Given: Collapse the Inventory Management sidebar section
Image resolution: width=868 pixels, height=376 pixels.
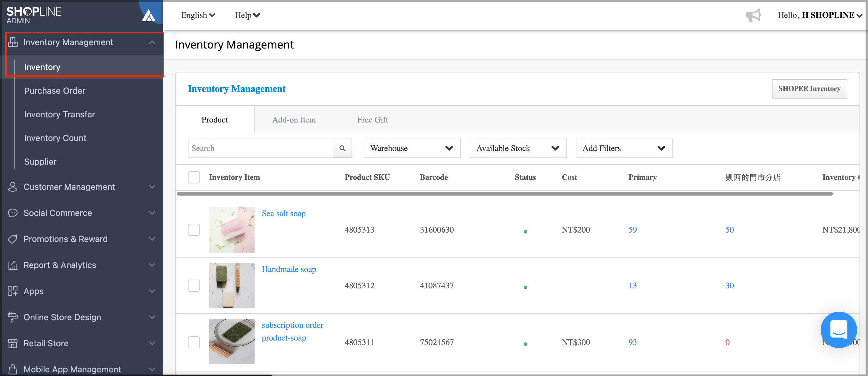Looking at the screenshot, I should (x=152, y=42).
